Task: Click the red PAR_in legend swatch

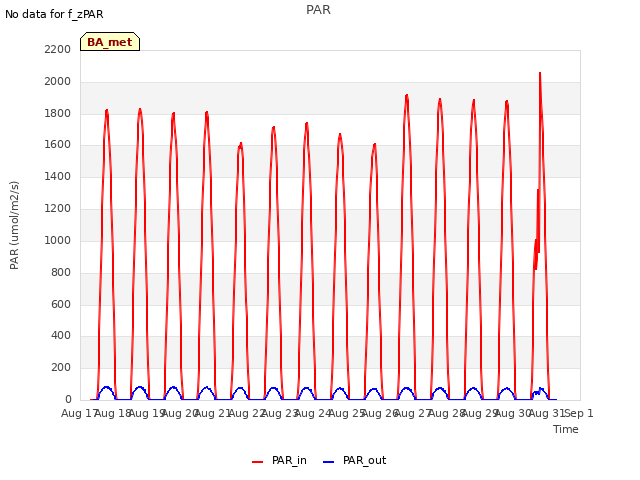Action: 258,462
